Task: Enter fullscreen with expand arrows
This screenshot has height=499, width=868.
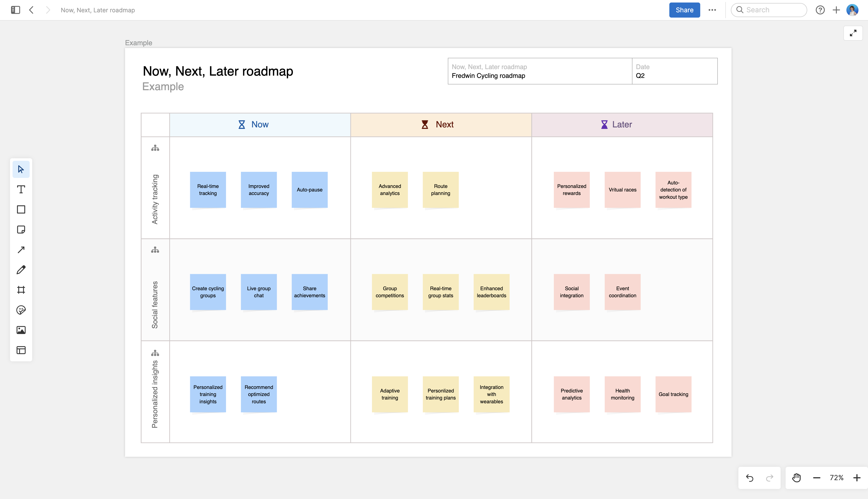Action: coord(853,33)
